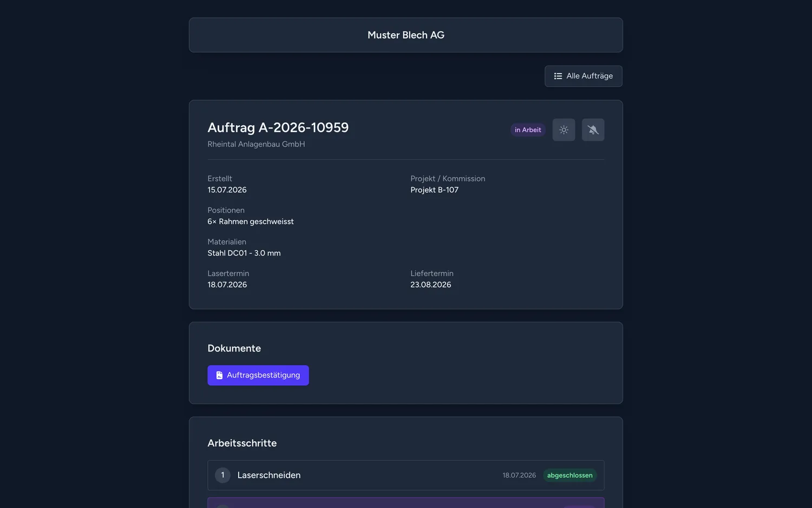Select the Laserschneiden work step row
The image size is (812, 508).
tap(405, 476)
